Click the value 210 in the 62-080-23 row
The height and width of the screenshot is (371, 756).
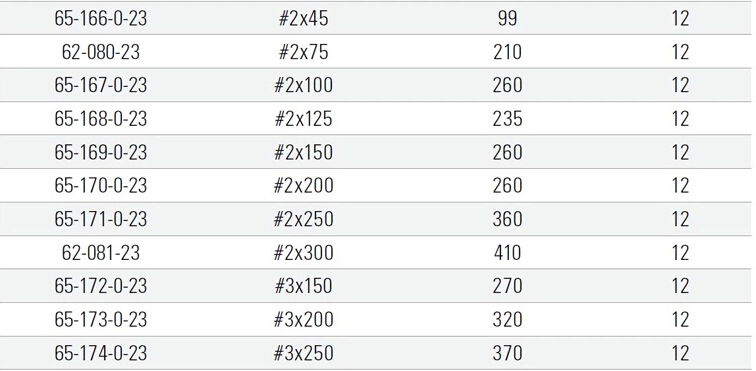(507, 52)
